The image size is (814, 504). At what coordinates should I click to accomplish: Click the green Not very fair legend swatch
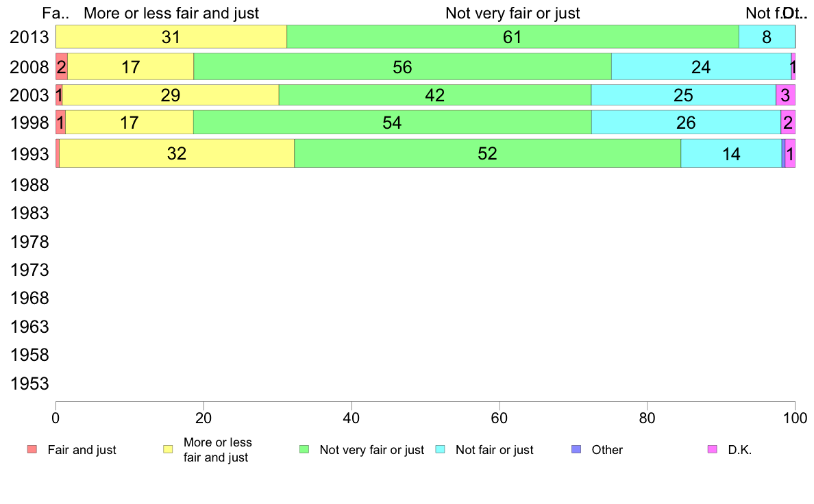pyautogui.click(x=304, y=450)
